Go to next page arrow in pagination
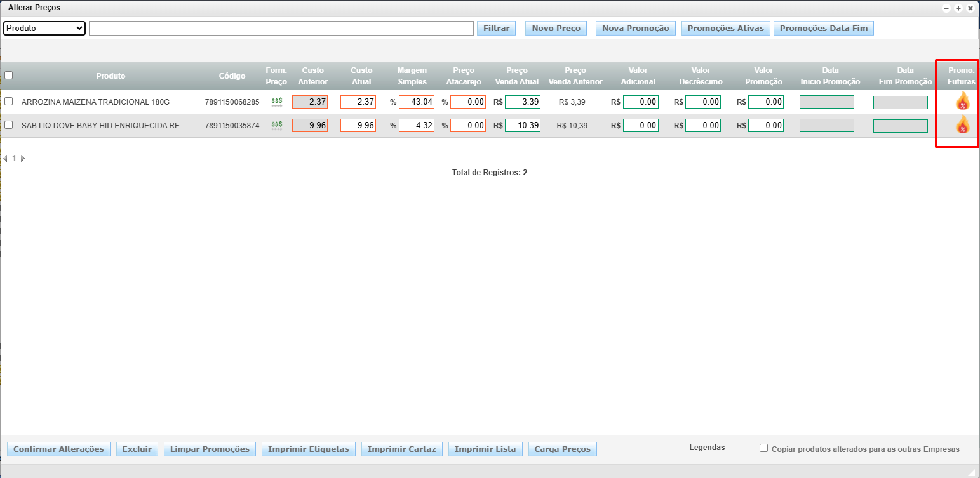980x478 pixels. [x=23, y=158]
